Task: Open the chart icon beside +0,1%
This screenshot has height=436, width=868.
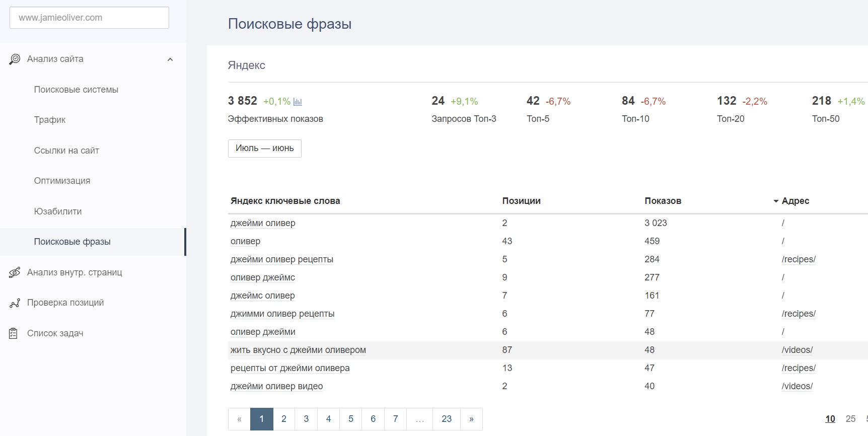Action: tap(298, 102)
